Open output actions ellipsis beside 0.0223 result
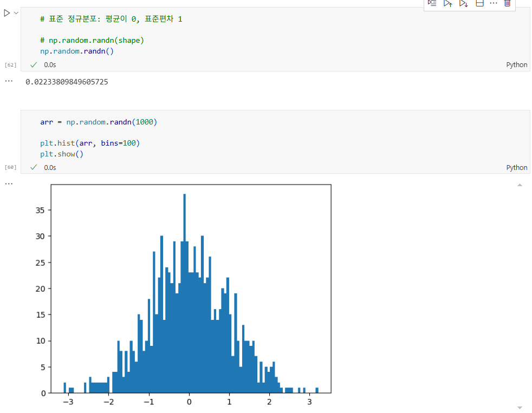The width and height of the screenshot is (532, 413). coord(9,81)
